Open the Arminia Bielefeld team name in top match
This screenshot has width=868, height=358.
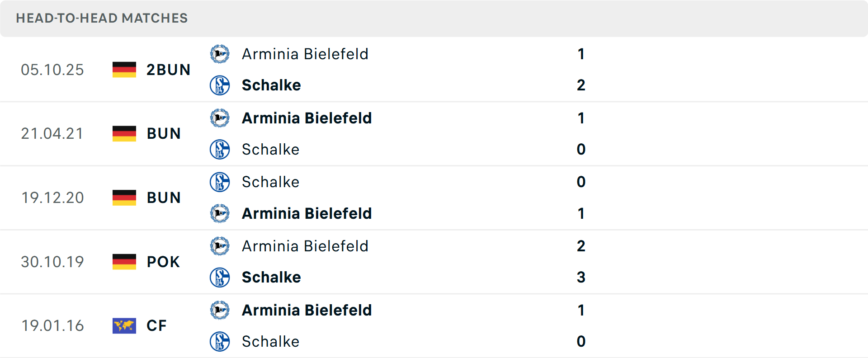(305, 54)
